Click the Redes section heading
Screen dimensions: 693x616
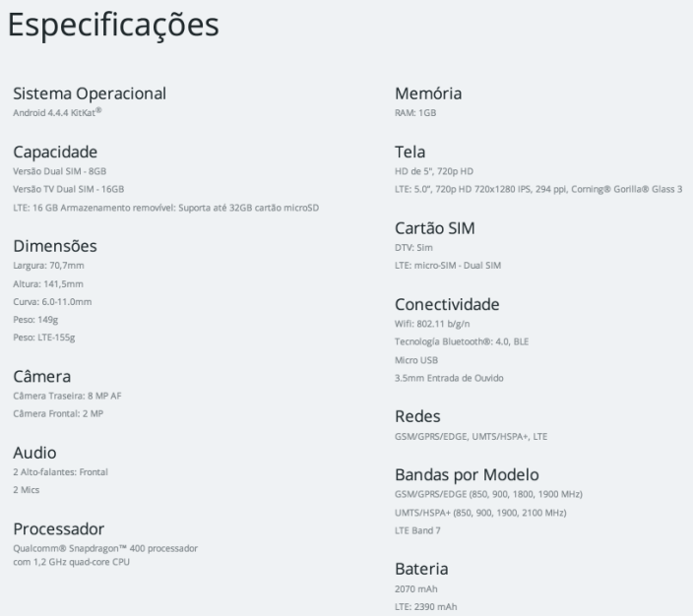(417, 417)
